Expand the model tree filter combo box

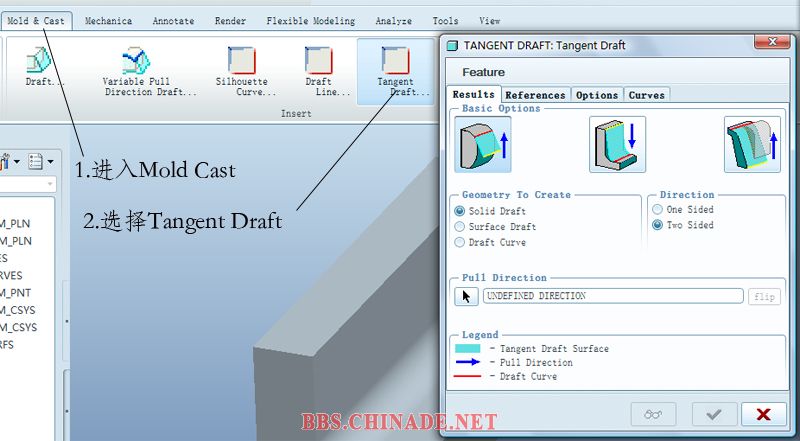point(50,184)
